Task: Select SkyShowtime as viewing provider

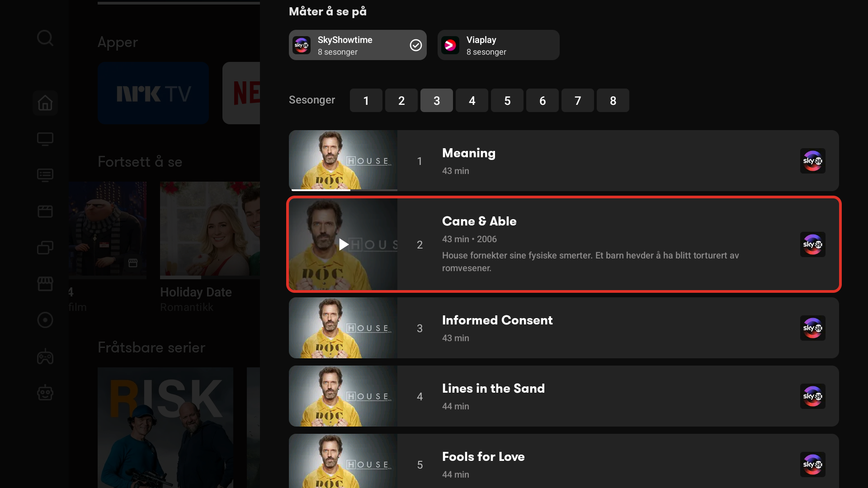Action: pos(358,45)
